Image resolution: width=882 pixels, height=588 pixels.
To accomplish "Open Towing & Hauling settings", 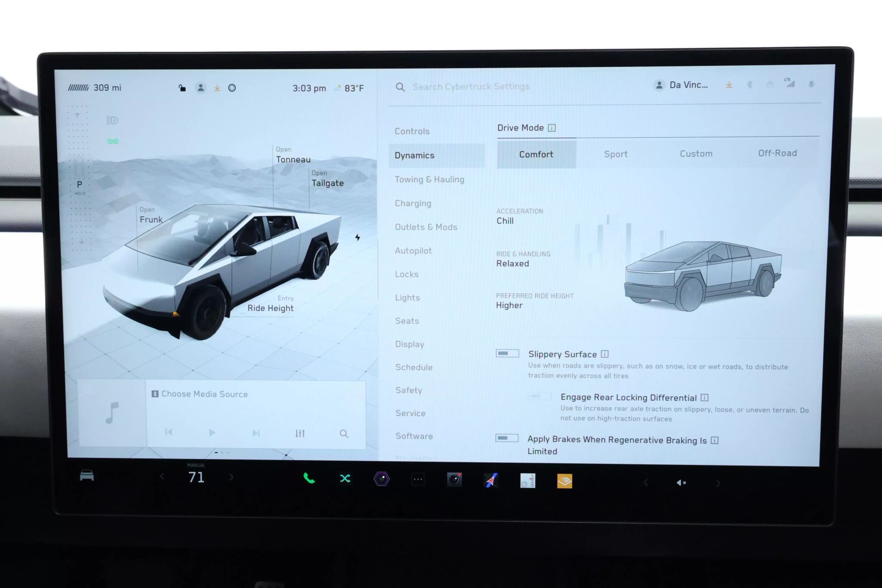I will coord(430,179).
